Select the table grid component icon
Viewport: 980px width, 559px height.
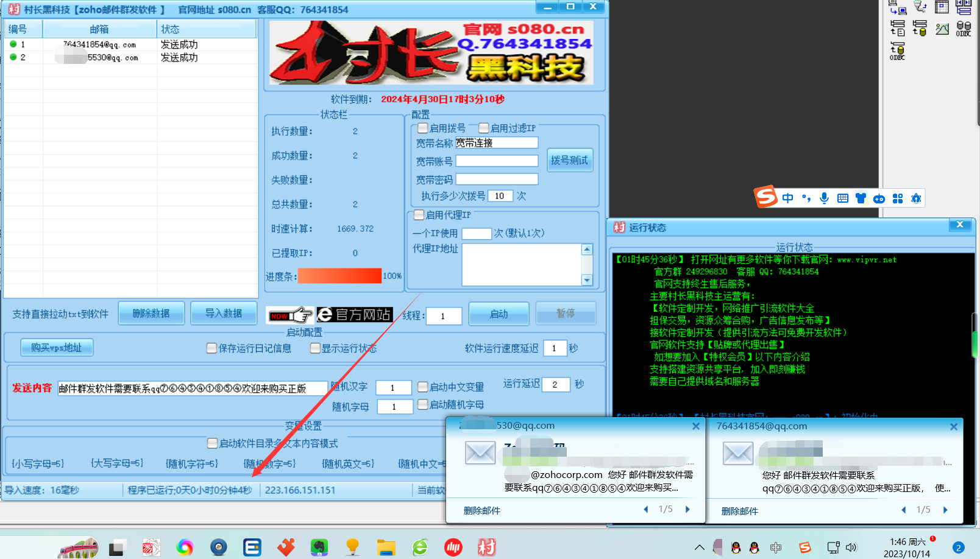click(x=942, y=7)
